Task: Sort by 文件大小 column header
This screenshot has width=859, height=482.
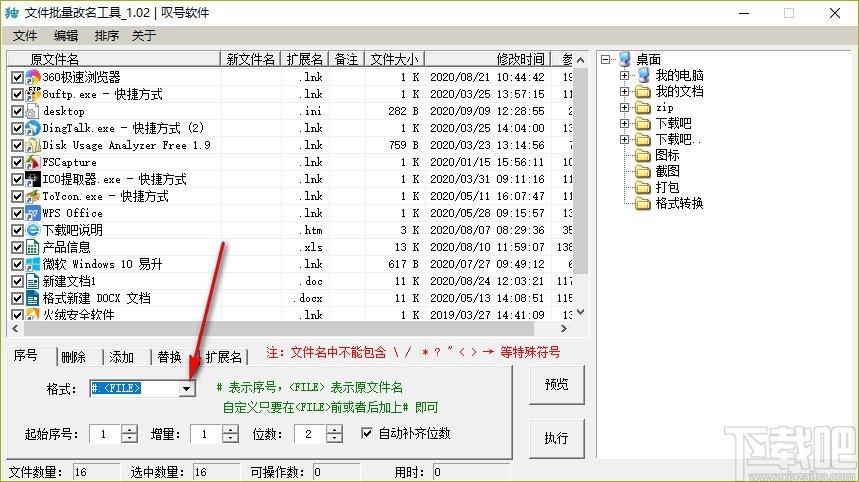Action: click(394, 59)
